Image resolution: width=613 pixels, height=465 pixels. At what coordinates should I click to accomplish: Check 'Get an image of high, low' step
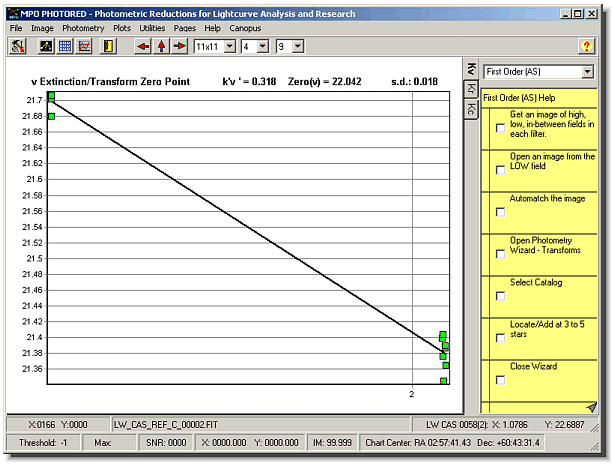point(500,128)
